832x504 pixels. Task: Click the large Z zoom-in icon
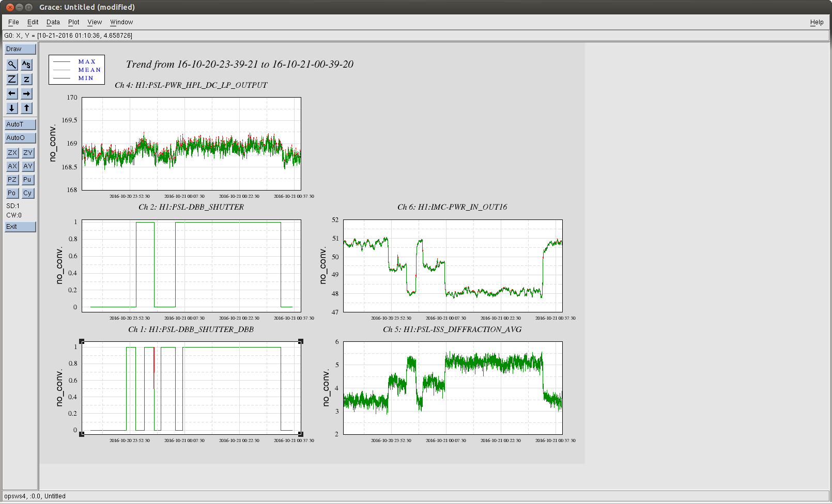tap(12, 79)
